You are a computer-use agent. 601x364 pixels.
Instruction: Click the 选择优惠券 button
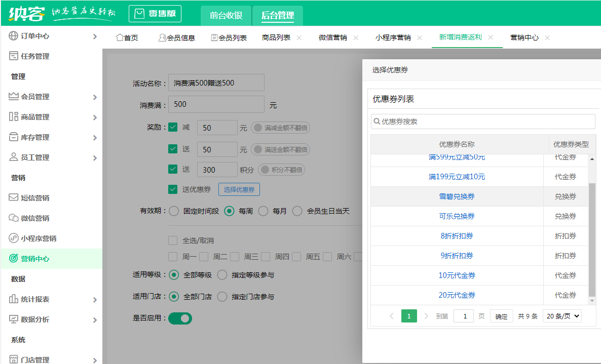(238, 190)
